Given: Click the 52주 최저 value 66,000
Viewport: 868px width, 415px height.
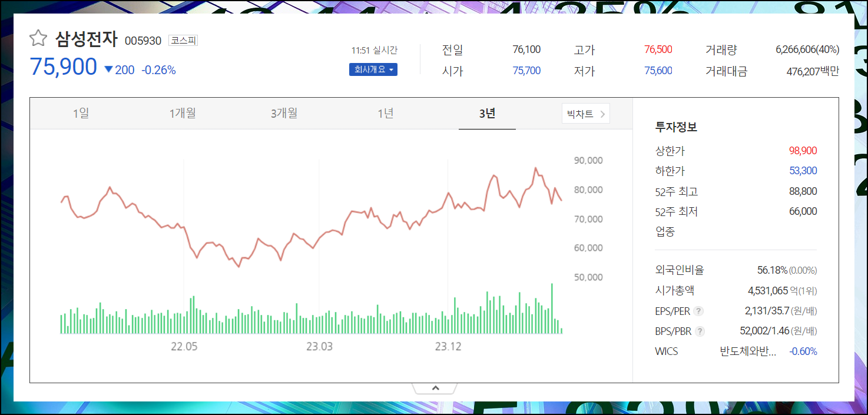Looking at the screenshot, I should click(x=803, y=211).
